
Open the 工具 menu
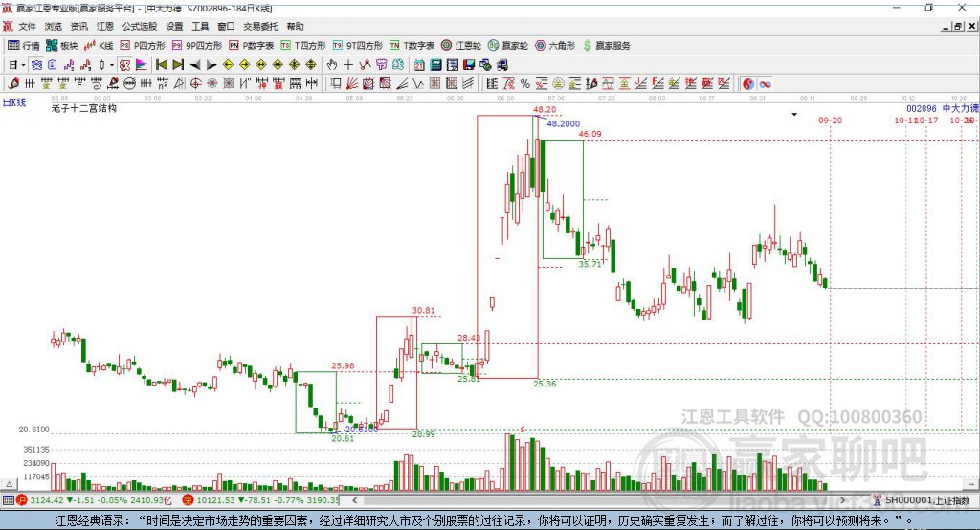click(200, 26)
